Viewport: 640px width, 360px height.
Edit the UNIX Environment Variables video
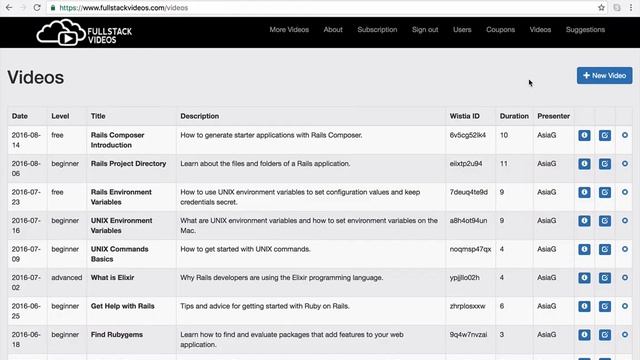pos(604,221)
